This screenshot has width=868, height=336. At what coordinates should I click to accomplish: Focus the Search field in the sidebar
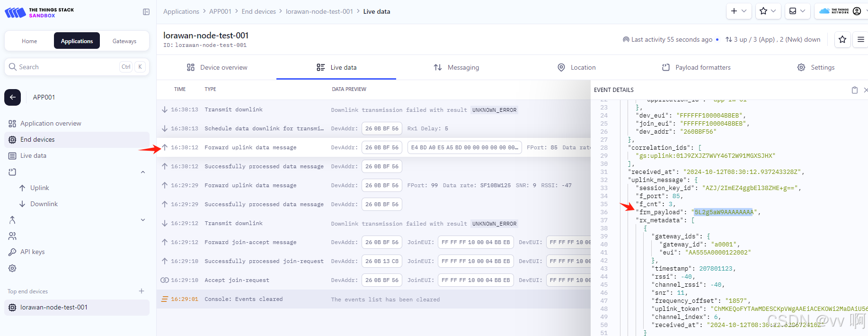pyautogui.click(x=77, y=67)
